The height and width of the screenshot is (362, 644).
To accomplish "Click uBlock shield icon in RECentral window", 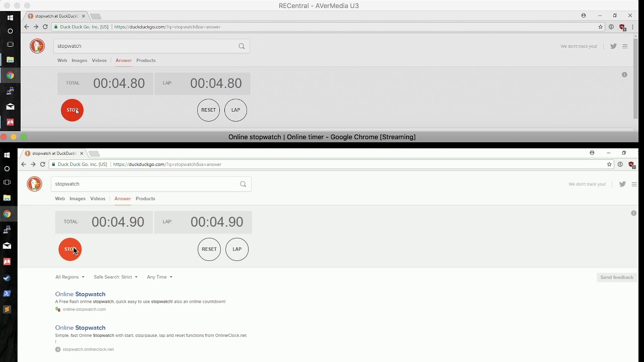I will pyautogui.click(x=622, y=27).
